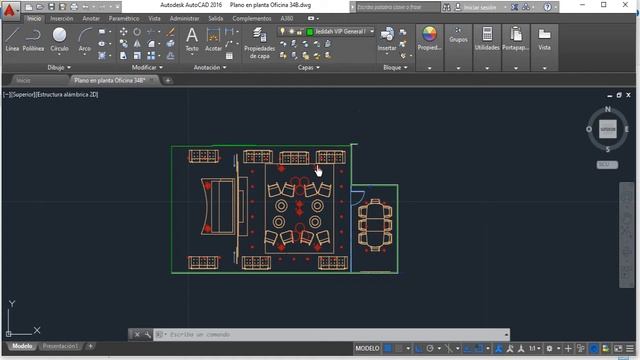Click the Copy objects modify tool
The image size is (640, 360).
[123, 44]
